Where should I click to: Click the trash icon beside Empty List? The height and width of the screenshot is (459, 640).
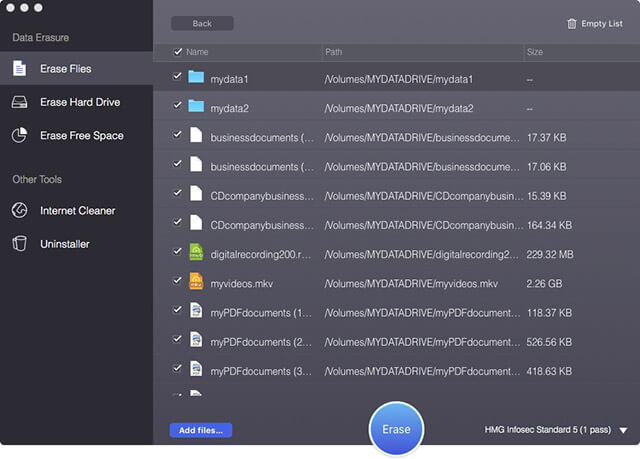[572, 24]
